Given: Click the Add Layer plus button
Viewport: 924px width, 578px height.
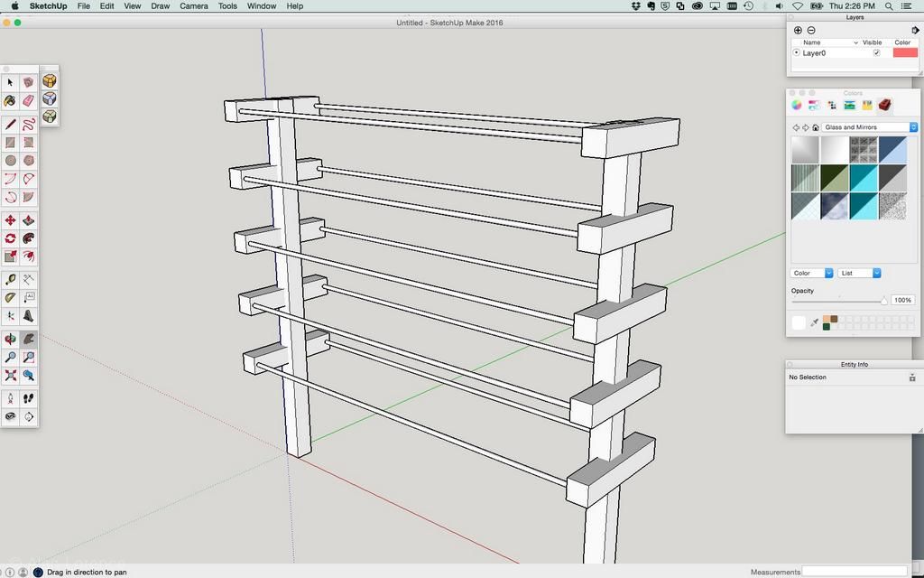Looking at the screenshot, I should pos(798,30).
